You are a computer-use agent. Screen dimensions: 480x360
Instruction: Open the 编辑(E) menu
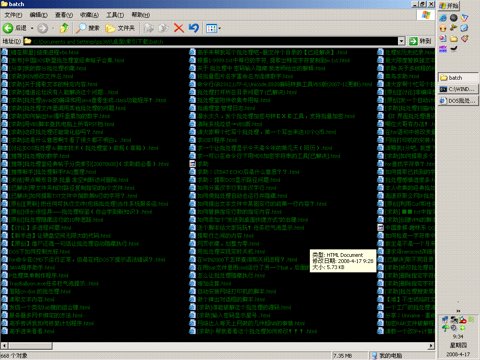point(38,15)
